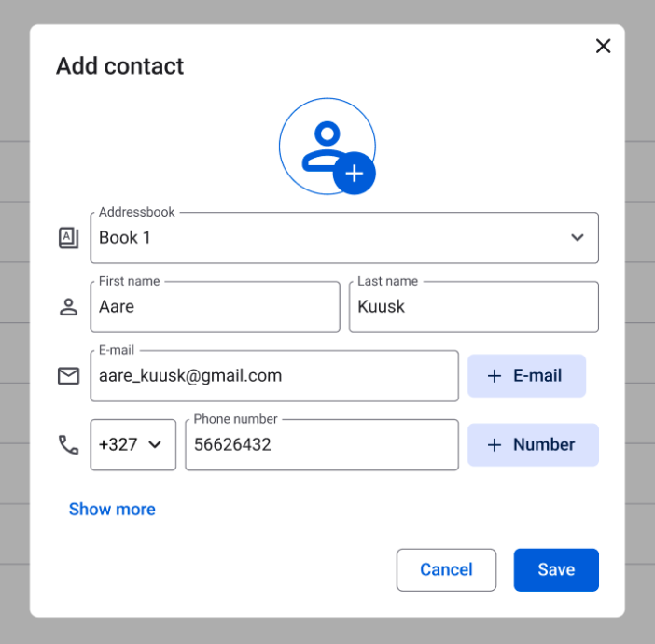Focus the E-mail input field
Image resolution: width=655 pixels, height=644 pixels.
point(274,376)
